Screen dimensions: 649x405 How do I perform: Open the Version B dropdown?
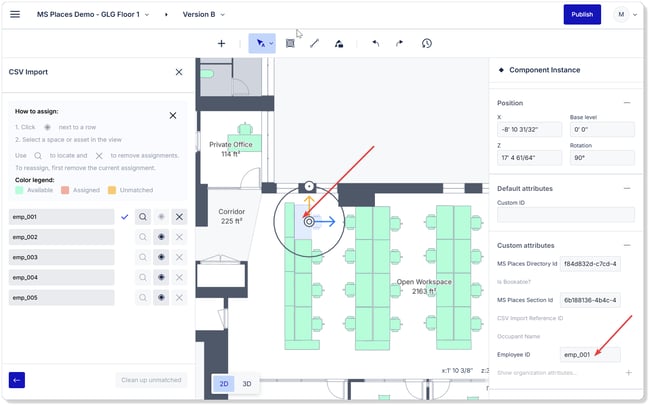click(x=204, y=15)
